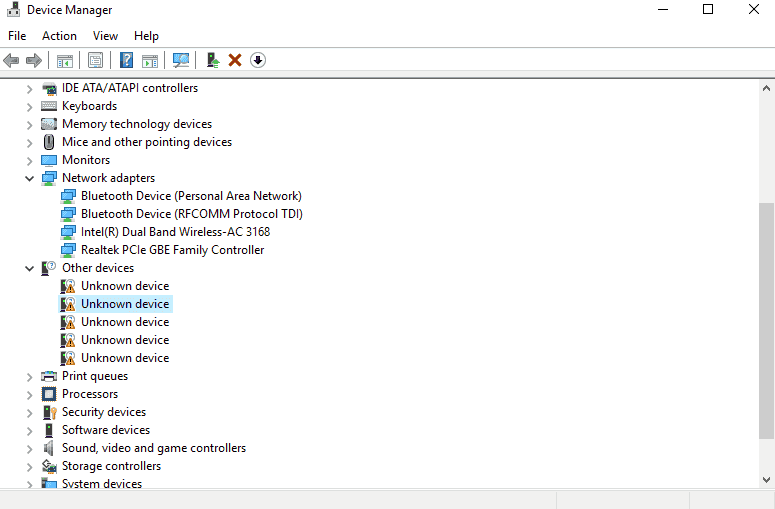Expand the Print queues node
The image size is (775, 509).
point(29,377)
